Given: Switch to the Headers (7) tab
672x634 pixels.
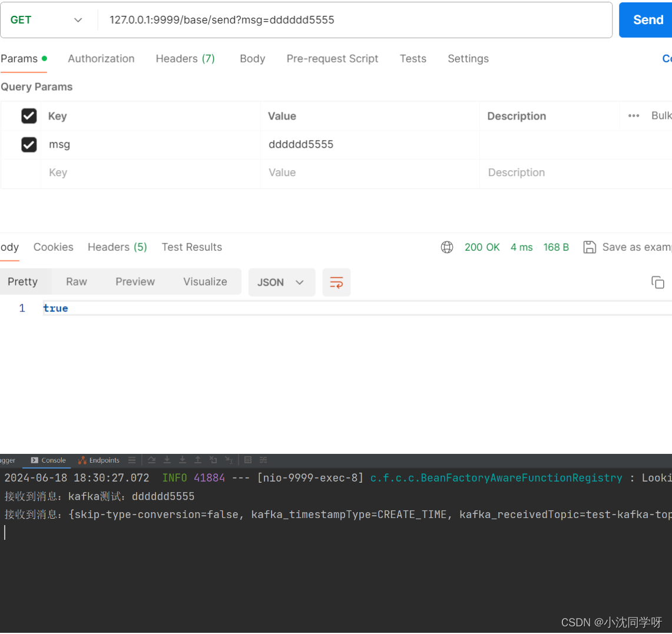Looking at the screenshot, I should tap(185, 58).
